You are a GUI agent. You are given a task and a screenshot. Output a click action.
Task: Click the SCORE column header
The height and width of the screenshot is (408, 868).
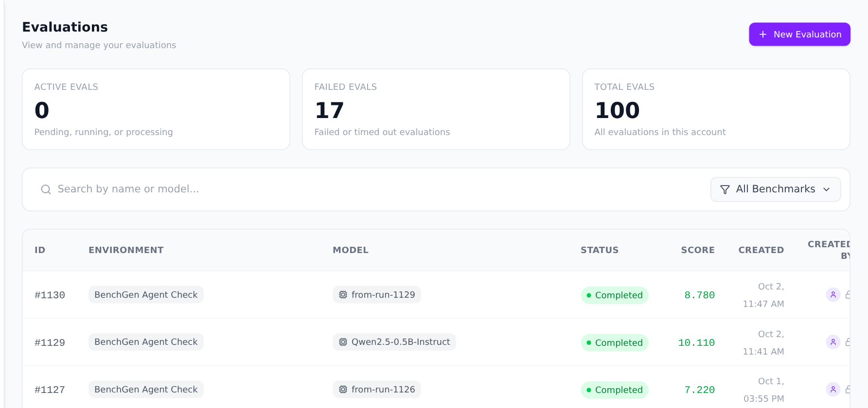[x=698, y=250]
